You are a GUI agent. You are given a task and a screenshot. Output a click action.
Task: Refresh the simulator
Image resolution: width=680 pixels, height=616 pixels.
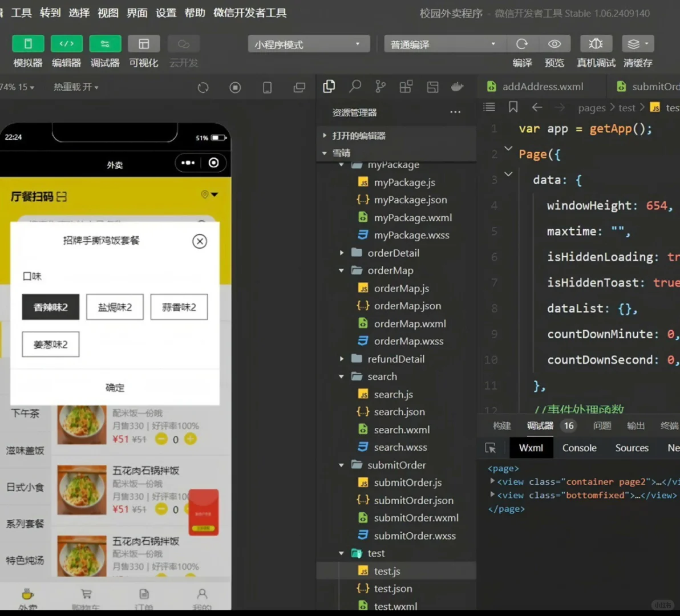(x=203, y=88)
